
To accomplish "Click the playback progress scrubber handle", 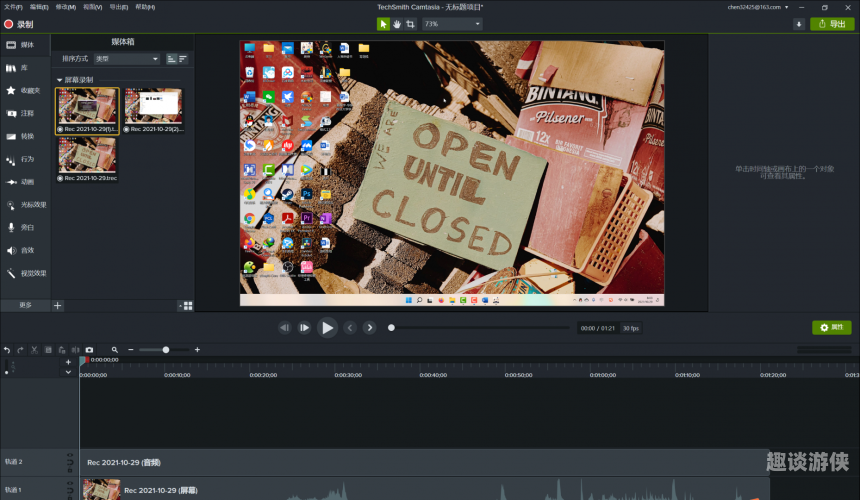I will (391, 328).
